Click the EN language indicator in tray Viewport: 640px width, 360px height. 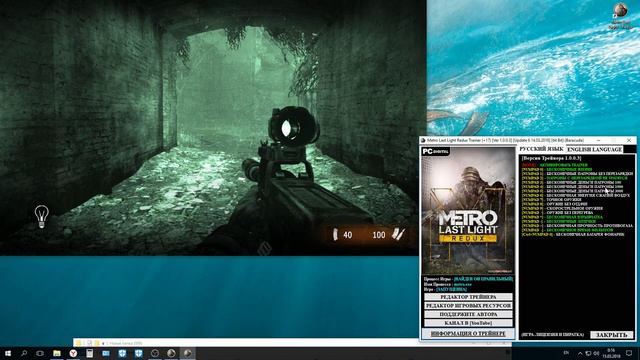click(x=566, y=353)
